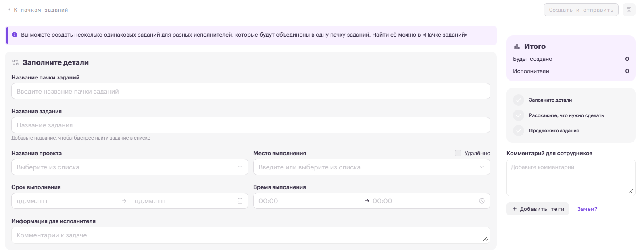Focus the Название пачки заданий field
This screenshot has height=252, width=644.
(x=251, y=91)
